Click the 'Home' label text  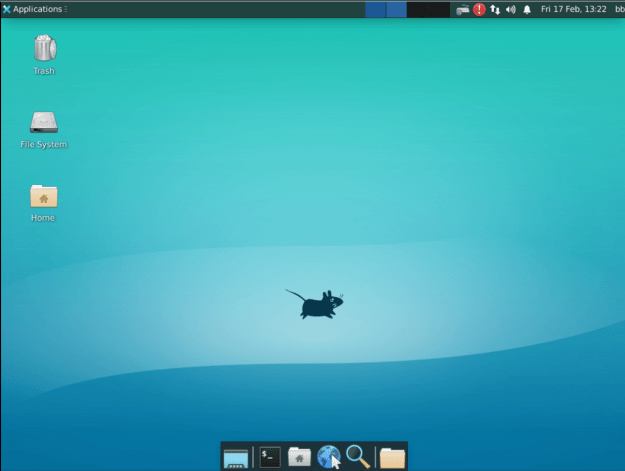click(x=43, y=218)
